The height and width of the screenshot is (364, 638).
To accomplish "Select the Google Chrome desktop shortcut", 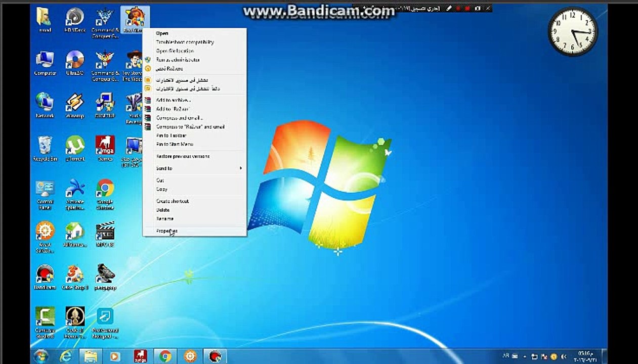I will pyautogui.click(x=105, y=194).
